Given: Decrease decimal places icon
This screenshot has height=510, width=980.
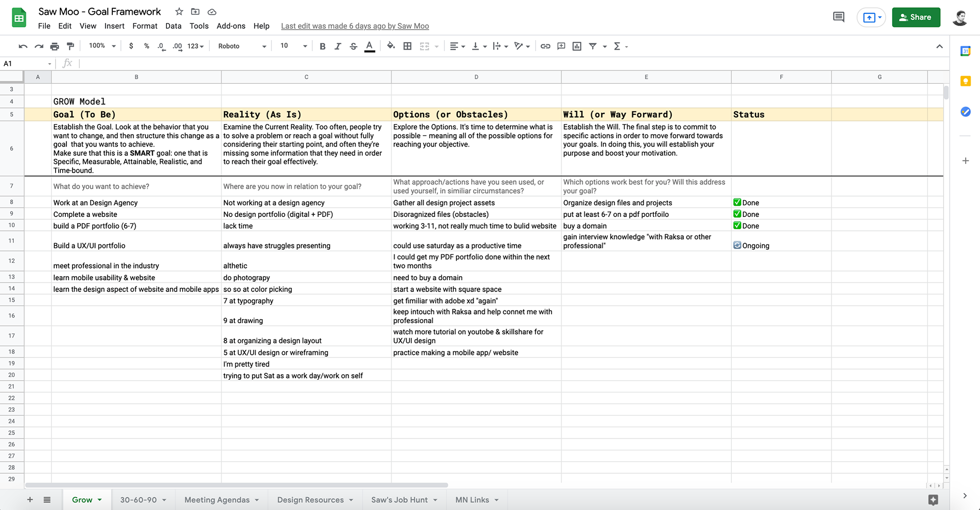Looking at the screenshot, I should 161,46.
